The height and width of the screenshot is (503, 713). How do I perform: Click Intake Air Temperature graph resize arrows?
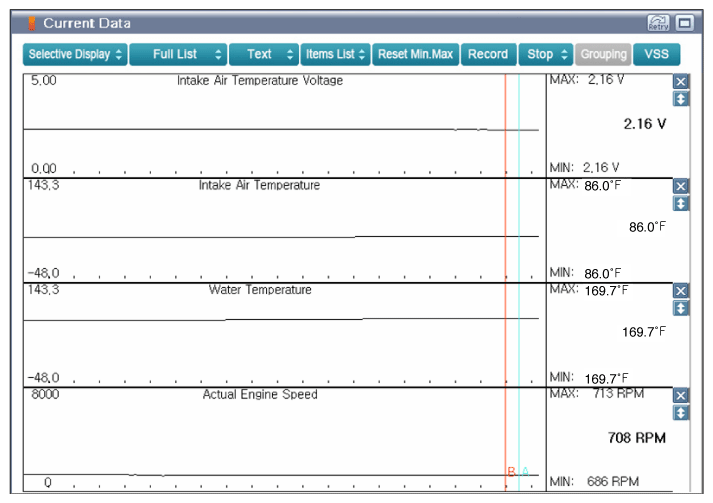click(x=681, y=203)
